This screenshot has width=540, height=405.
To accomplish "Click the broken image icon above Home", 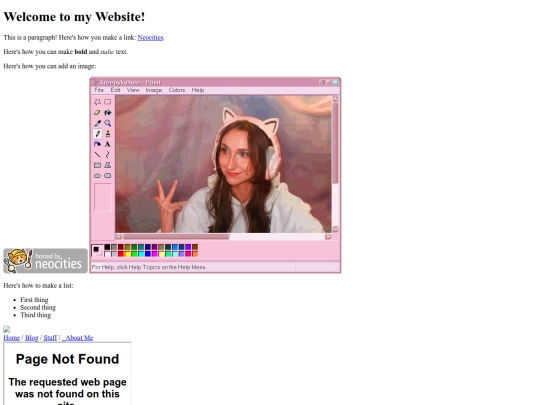I will tap(7, 329).
